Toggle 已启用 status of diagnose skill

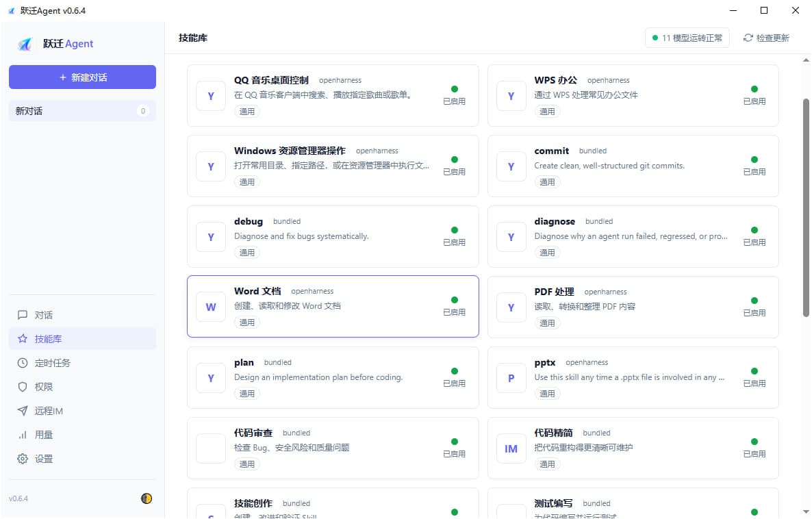coord(754,236)
